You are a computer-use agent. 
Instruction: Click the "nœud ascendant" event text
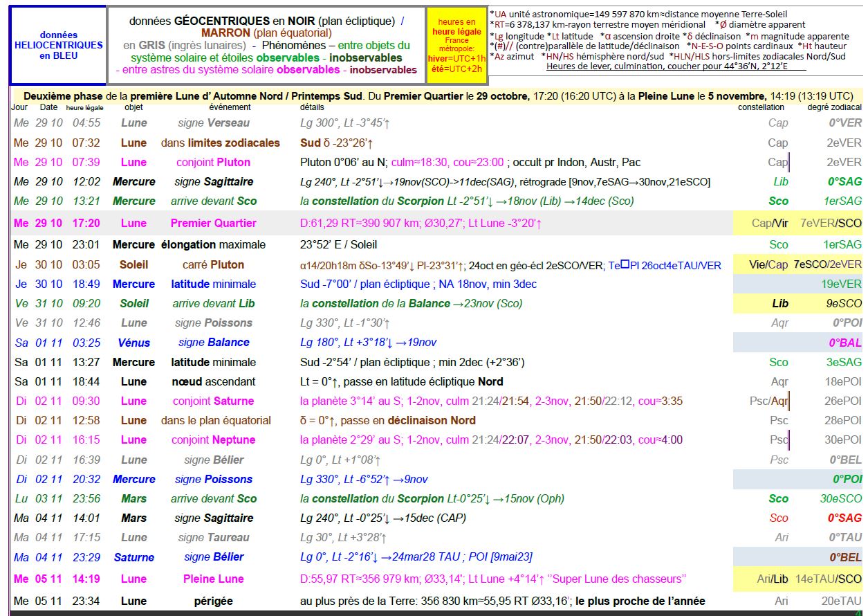(x=213, y=381)
